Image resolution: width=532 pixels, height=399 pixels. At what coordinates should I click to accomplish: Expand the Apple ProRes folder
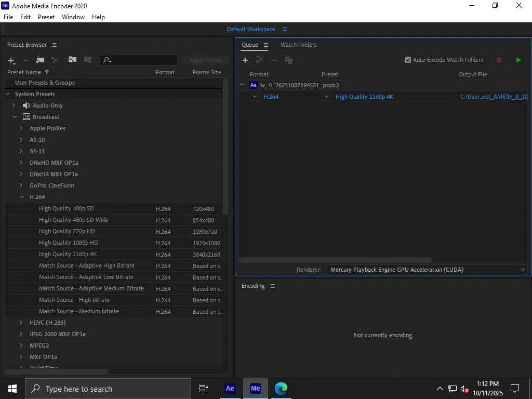pyautogui.click(x=21, y=128)
